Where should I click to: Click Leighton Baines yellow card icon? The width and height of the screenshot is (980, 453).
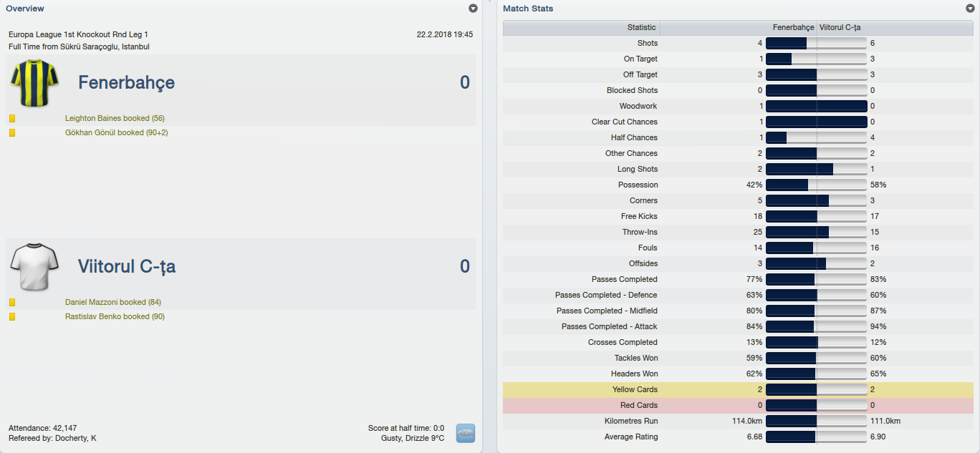[x=12, y=119]
